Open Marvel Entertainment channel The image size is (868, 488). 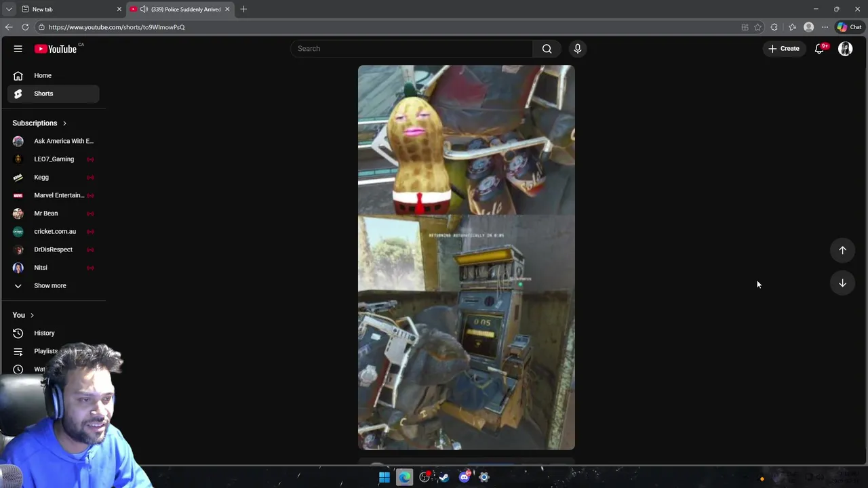[54, 195]
